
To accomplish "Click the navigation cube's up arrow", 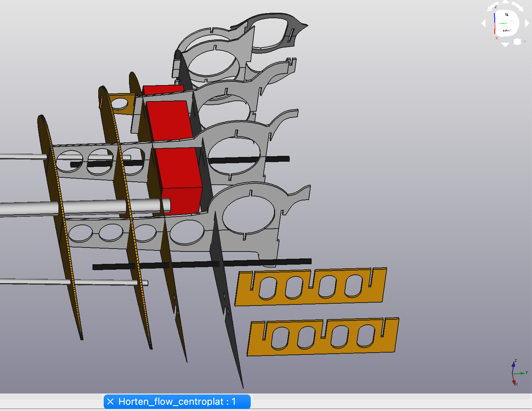I will click(x=505, y=2).
